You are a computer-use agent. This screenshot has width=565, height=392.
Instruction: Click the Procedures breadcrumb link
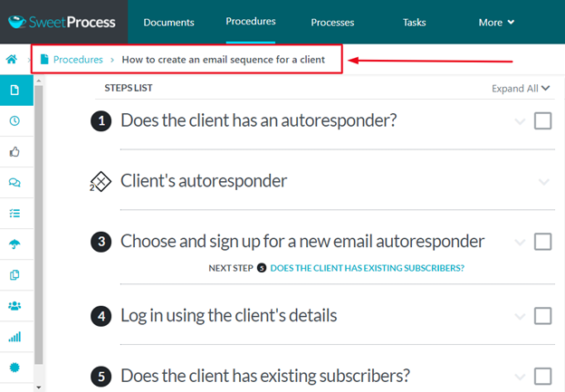pos(78,60)
